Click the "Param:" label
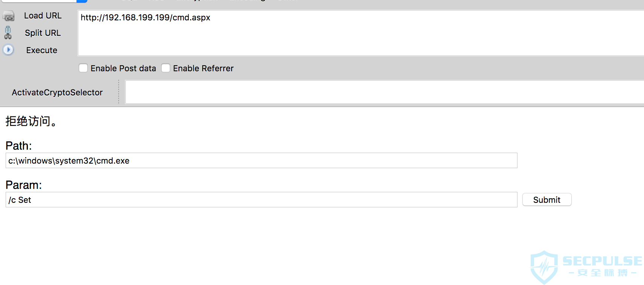Screen dimensions: 644x285 (x=24, y=185)
